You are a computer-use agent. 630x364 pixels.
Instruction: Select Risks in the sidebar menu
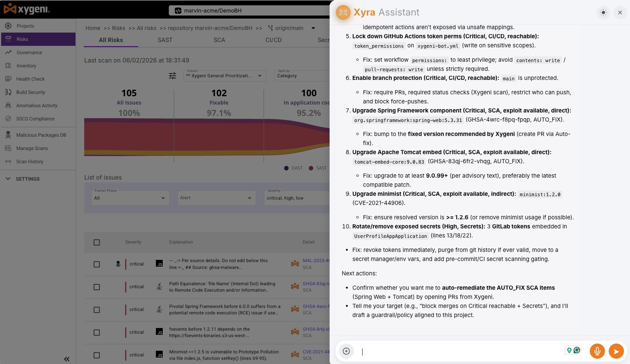tap(38, 39)
